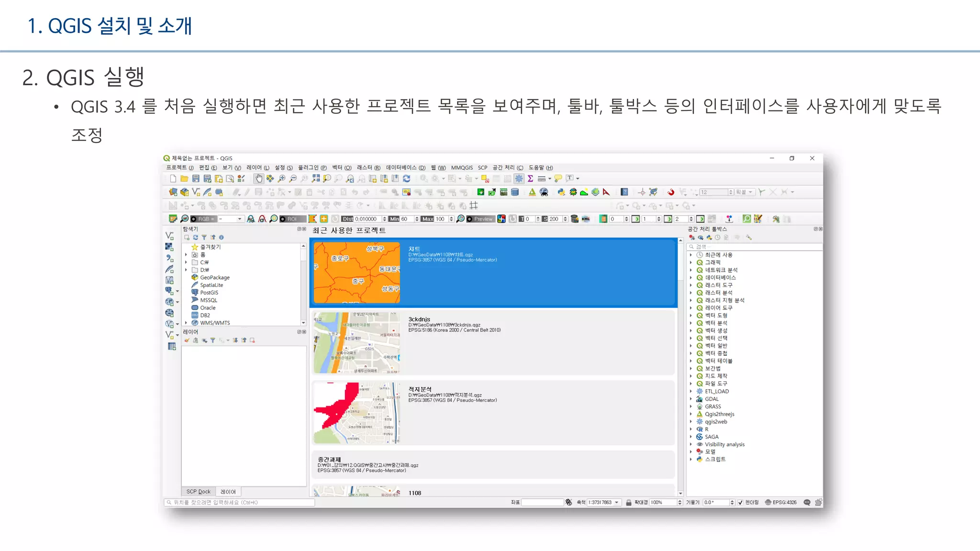Image resolution: width=980 pixels, height=551 pixels.
Task: Click the Statistical Summary sigma icon
Action: click(530, 178)
